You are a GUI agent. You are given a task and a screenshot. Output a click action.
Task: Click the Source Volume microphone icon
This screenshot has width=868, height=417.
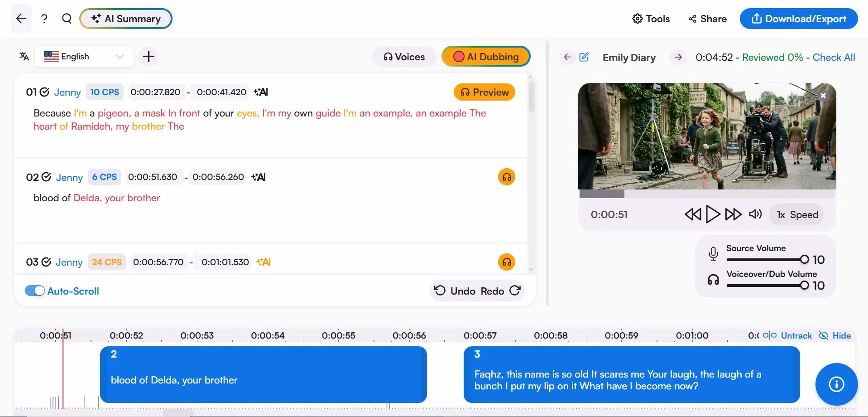click(x=713, y=254)
